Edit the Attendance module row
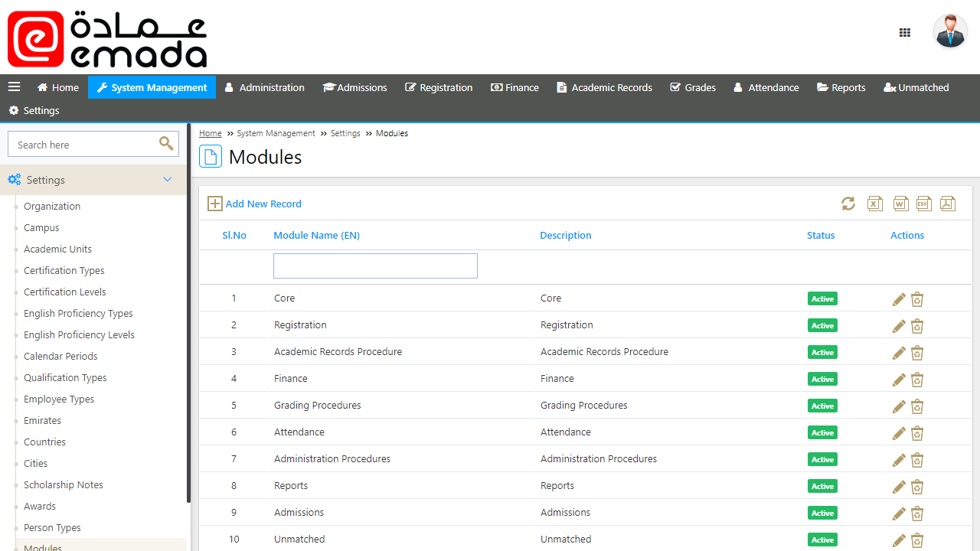Image resolution: width=980 pixels, height=551 pixels. tap(899, 433)
